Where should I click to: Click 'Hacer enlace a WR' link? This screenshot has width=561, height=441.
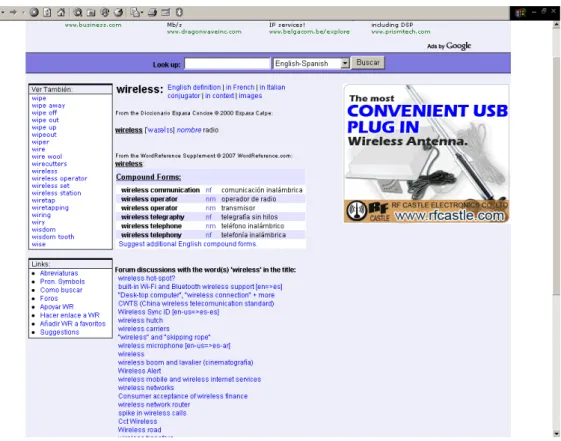[70, 315]
